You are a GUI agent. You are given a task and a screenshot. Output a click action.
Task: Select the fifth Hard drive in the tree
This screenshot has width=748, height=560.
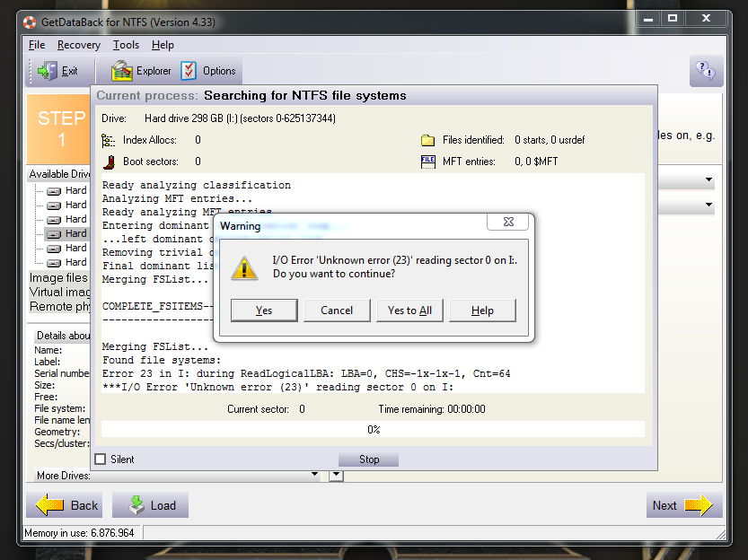[66, 248]
